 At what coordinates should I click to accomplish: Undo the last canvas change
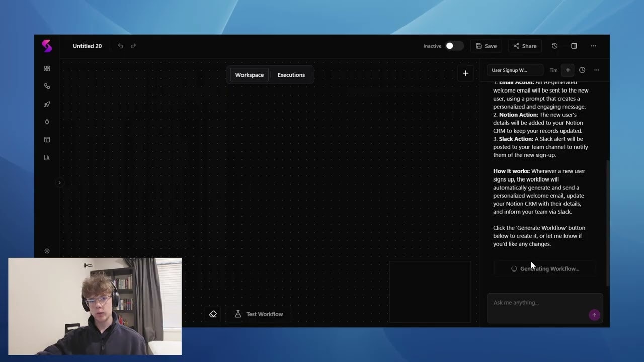[120, 46]
